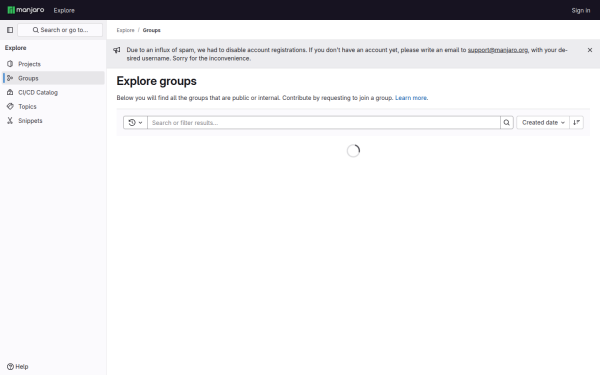Open CI/CD Catalog page
Image resolution: width=600 pixels, height=375 pixels.
pyautogui.click(x=54, y=92)
